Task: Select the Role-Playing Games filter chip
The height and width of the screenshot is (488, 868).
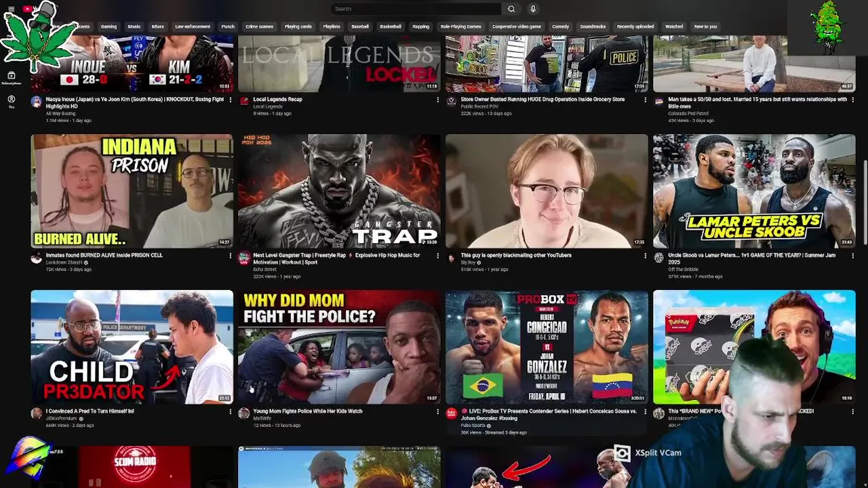Action: tap(460, 26)
